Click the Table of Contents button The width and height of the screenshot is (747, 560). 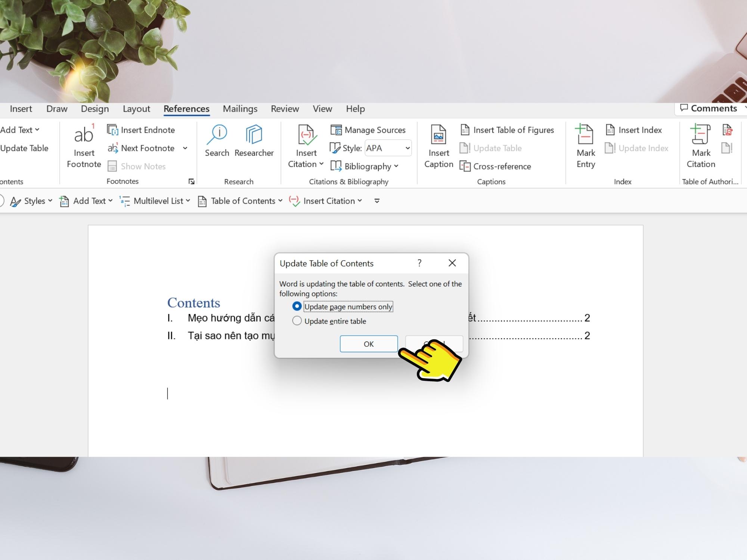coord(241,200)
